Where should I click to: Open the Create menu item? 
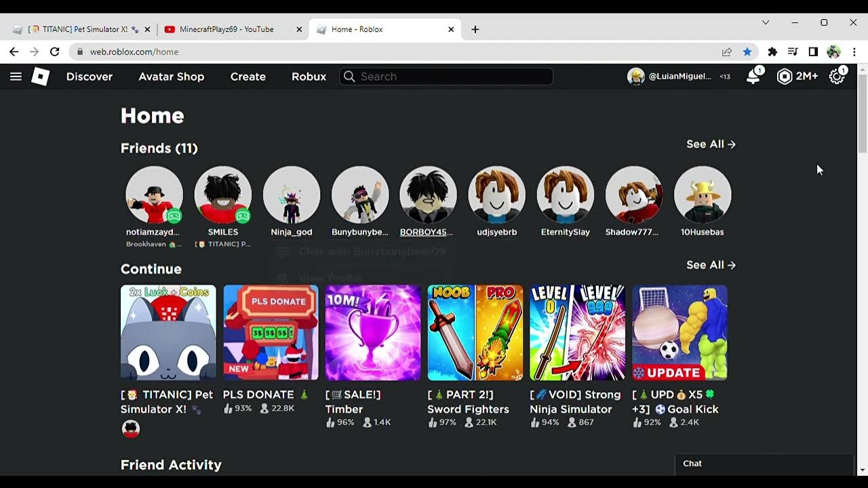point(248,77)
